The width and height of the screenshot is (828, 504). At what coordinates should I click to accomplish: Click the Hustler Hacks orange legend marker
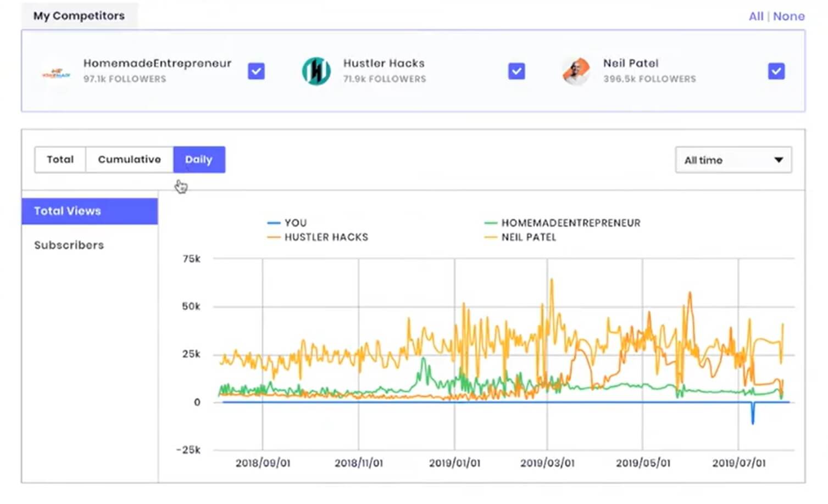pyautogui.click(x=274, y=237)
